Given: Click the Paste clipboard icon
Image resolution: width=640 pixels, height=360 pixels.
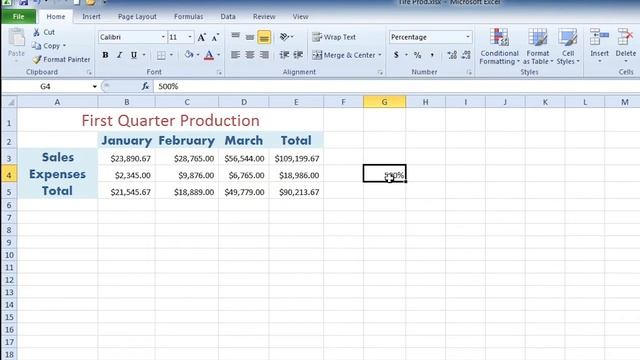Looking at the screenshot, I should click(16, 38).
